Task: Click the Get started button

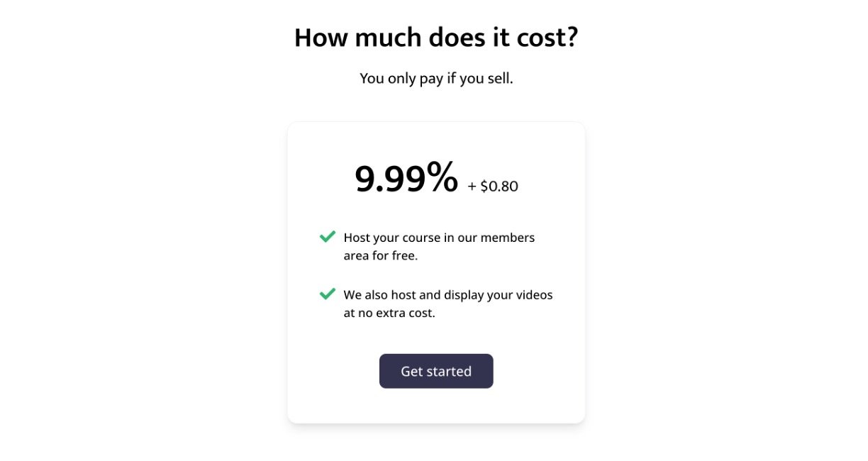Action: pos(436,371)
